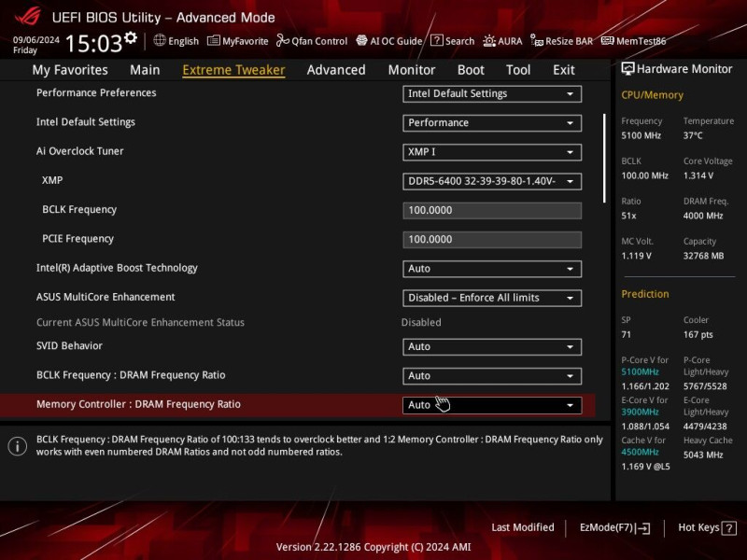Click the 3900MHz E-Core frequency value
Screen dimensions: 747x560
coord(640,412)
